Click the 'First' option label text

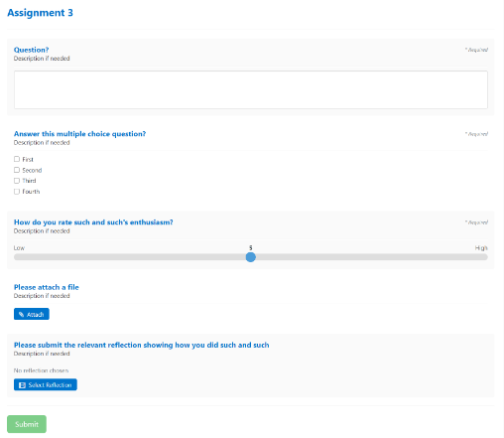(28, 159)
